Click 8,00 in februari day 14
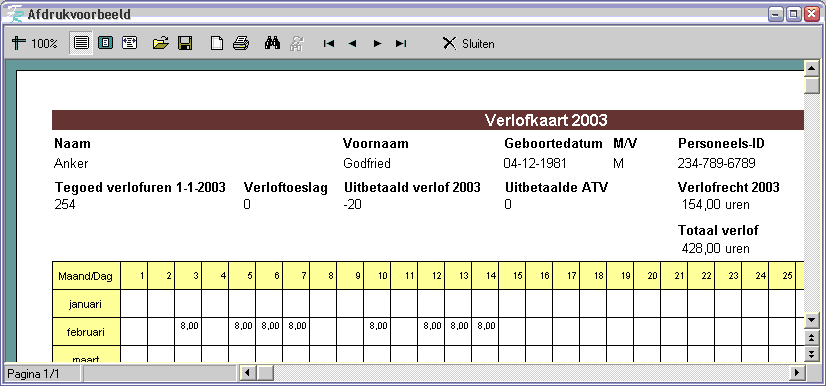826x386 pixels. pos(486,326)
